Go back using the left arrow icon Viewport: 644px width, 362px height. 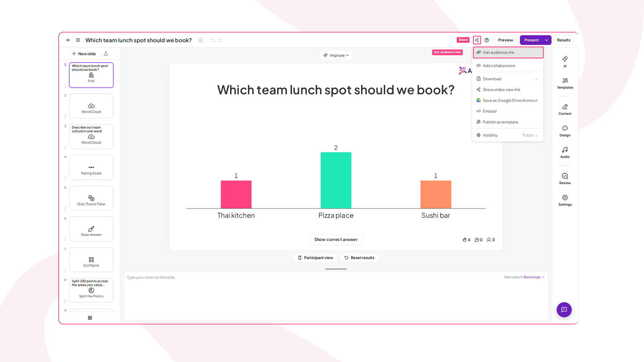pos(68,40)
